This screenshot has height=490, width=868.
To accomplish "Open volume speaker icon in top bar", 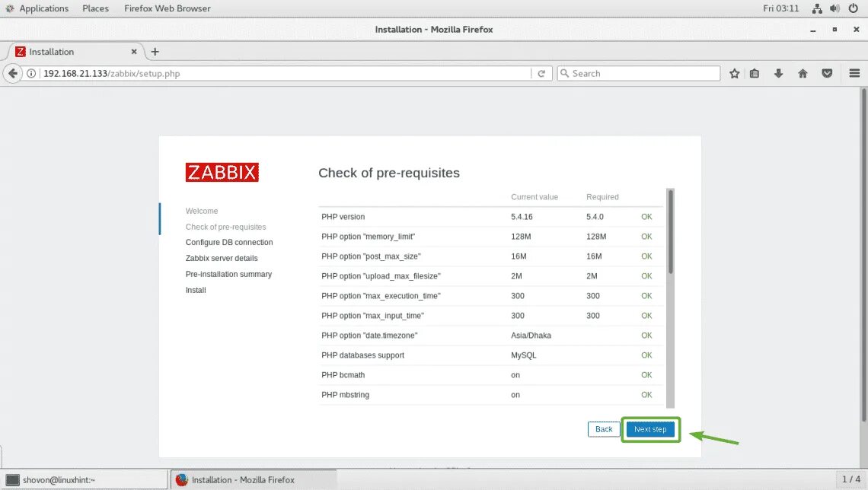I will pos(834,8).
